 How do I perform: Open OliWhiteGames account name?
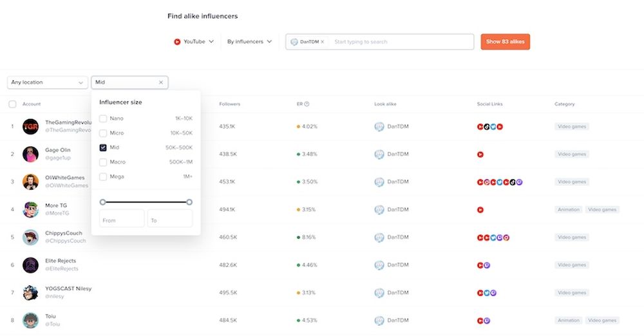pyautogui.click(x=65, y=178)
